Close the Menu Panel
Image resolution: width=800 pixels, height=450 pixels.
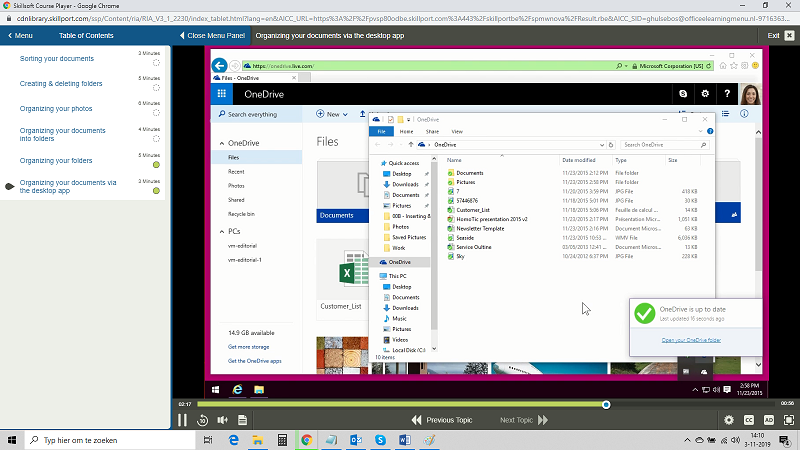point(212,36)
